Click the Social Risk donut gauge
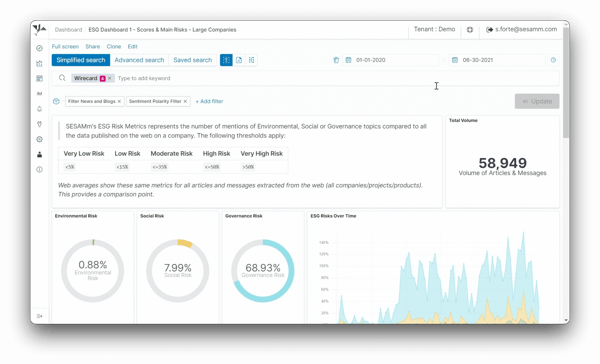The height and width of the screenshot is (364, 600). coord(178,271)
